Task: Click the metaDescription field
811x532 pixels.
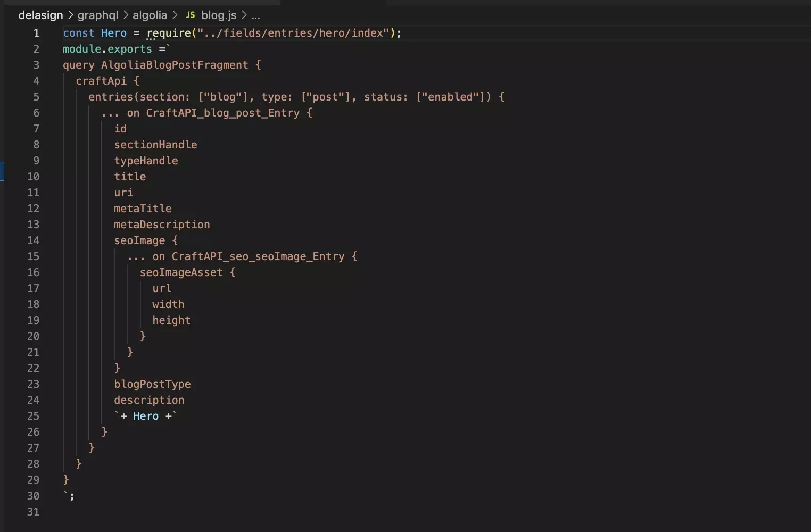Action: 162,225
